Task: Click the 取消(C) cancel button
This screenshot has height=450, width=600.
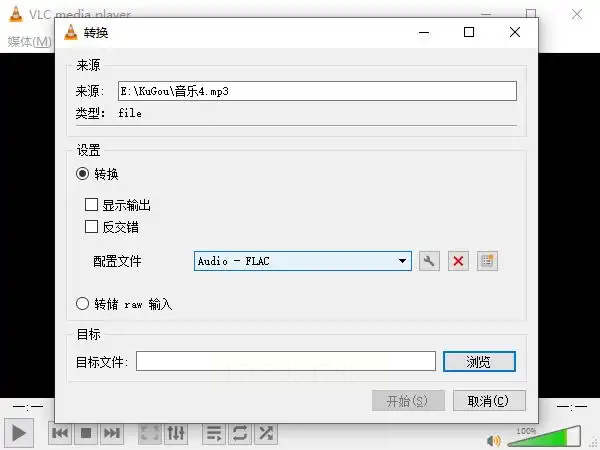Action: click(489, 401)
